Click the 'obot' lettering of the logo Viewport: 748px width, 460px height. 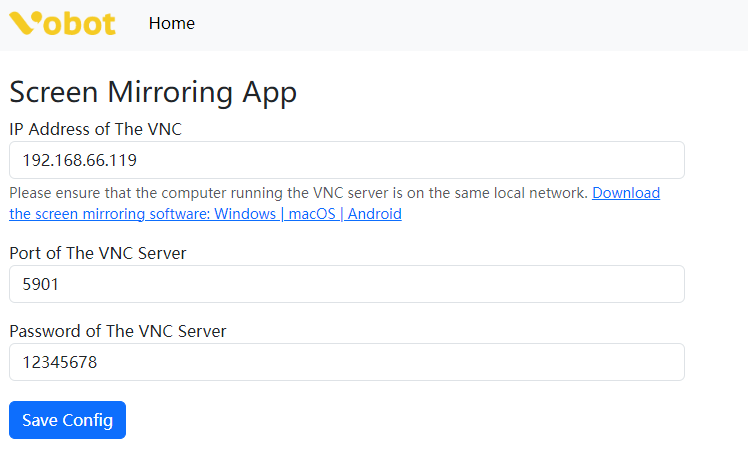coord(80,23)
